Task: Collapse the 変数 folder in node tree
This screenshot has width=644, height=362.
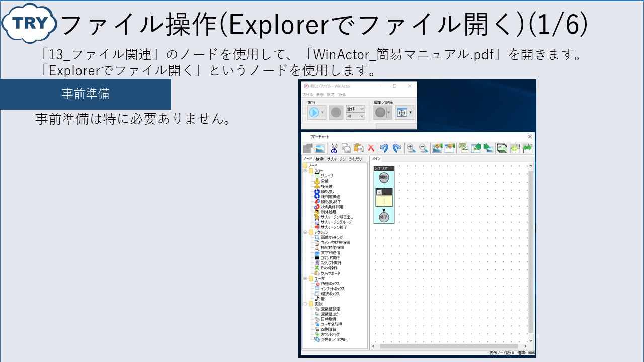Action: coord(305,304)
